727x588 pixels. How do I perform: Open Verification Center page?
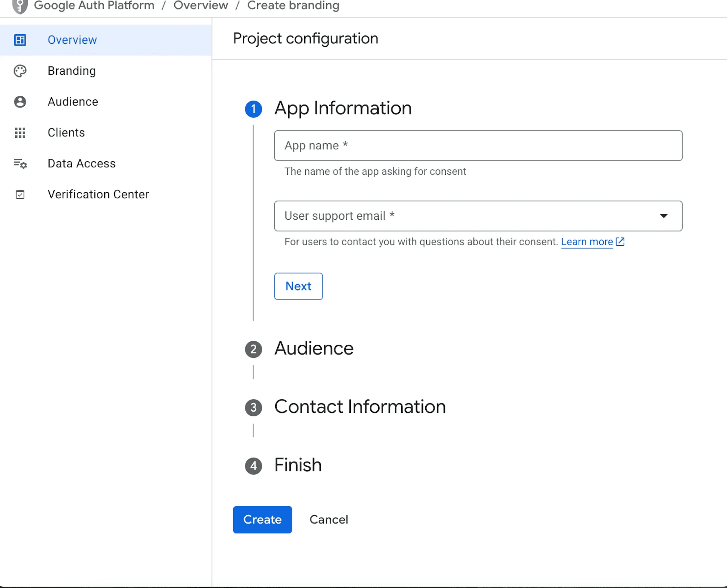click(106, 194)
